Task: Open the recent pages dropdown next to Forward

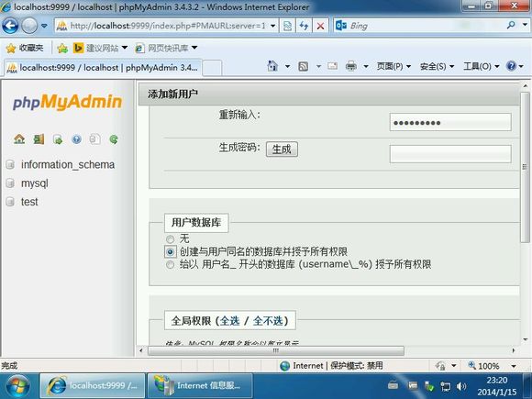Action: click(44, 26)
